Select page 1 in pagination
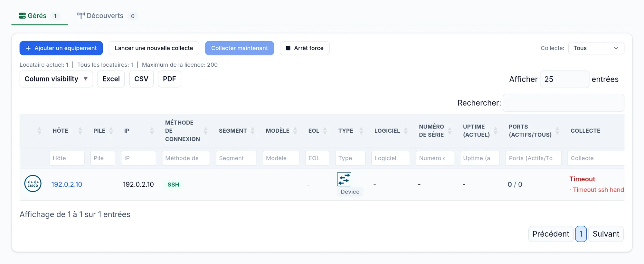Viewport: 644px width, 264px height. pos(581,234)
